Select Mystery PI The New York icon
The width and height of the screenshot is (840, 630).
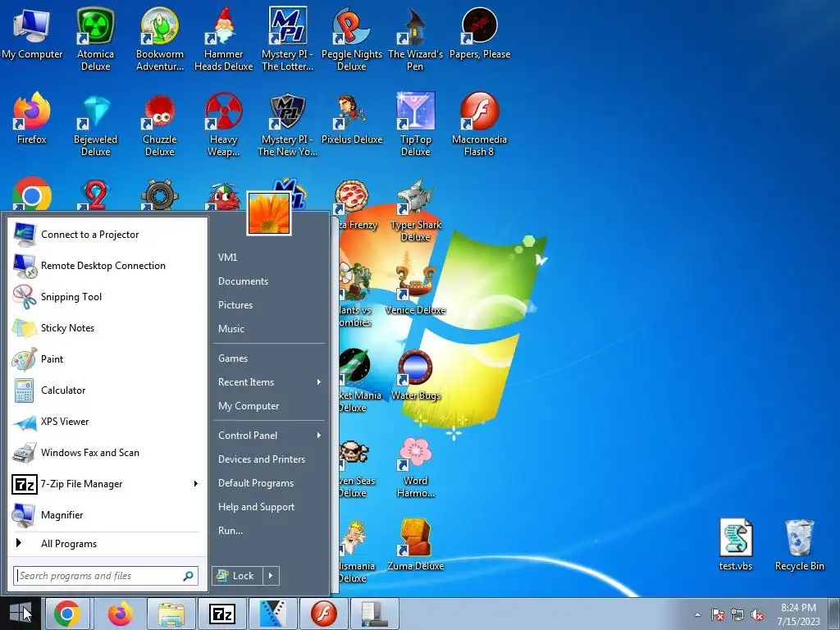288,125
